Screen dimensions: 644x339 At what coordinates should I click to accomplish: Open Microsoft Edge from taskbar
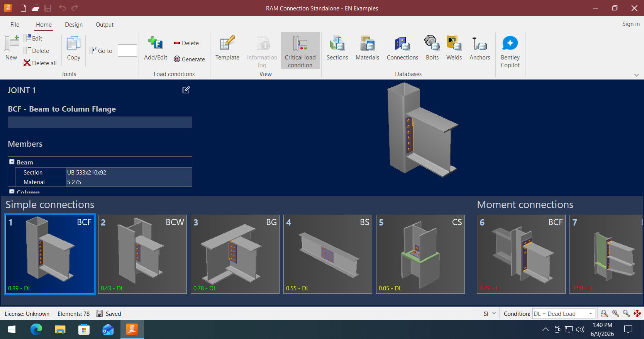coord(36,329)
